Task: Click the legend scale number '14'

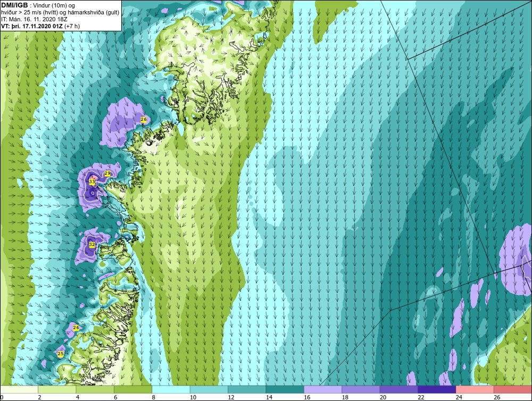Action: pyautogui.click(x=269, y=397)
